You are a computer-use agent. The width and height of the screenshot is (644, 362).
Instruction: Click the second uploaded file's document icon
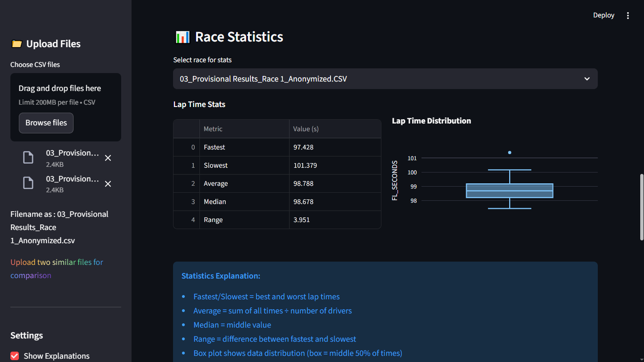(x=28, y=183)
